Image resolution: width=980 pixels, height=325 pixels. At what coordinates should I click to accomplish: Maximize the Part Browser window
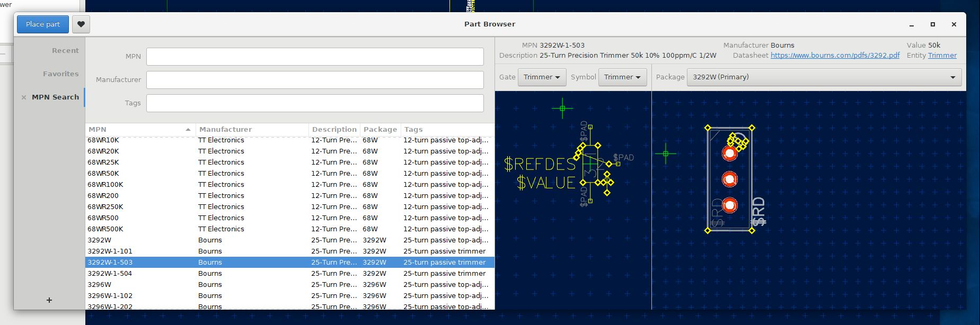(x=933, y=24)
